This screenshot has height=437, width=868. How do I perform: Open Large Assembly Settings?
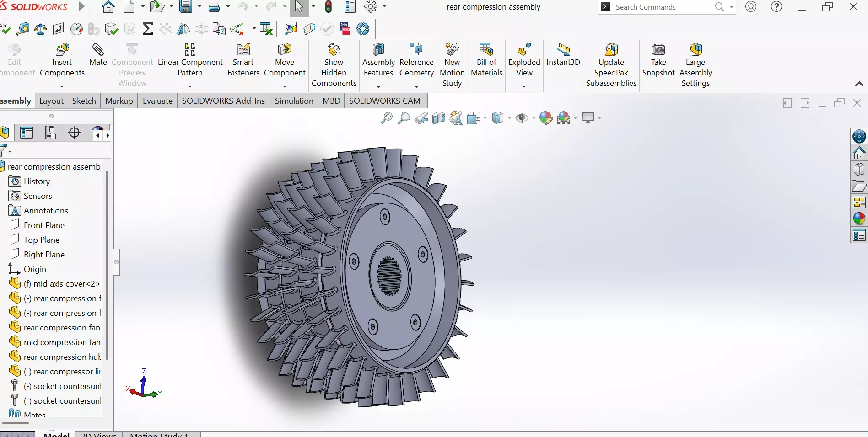pyautogui.click(x=695, y=66)
